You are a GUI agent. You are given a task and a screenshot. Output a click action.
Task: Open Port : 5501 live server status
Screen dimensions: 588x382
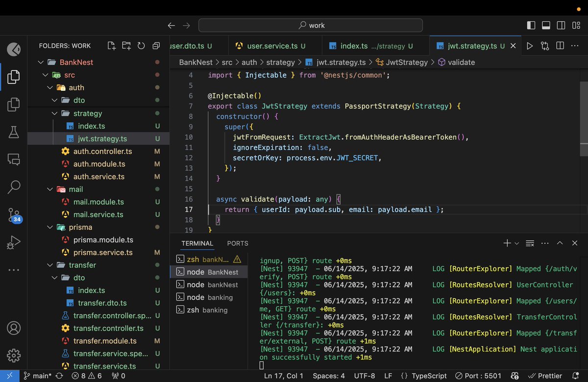coord(478,376)
